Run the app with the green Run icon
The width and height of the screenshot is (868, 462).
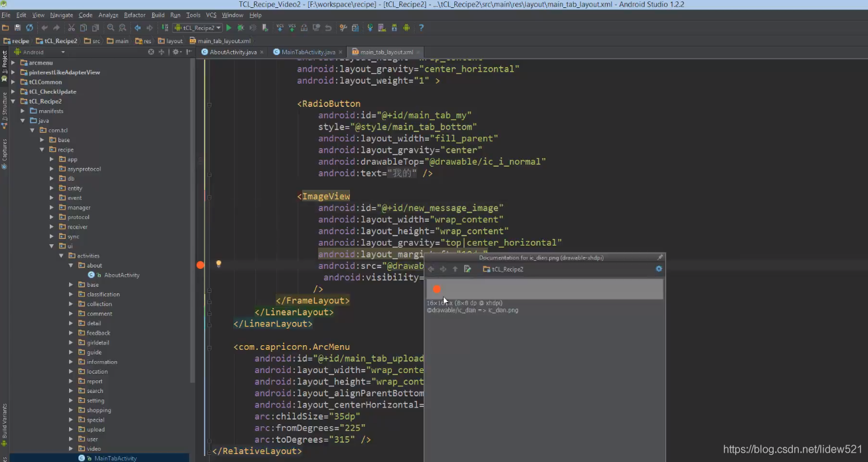(230, 28)
